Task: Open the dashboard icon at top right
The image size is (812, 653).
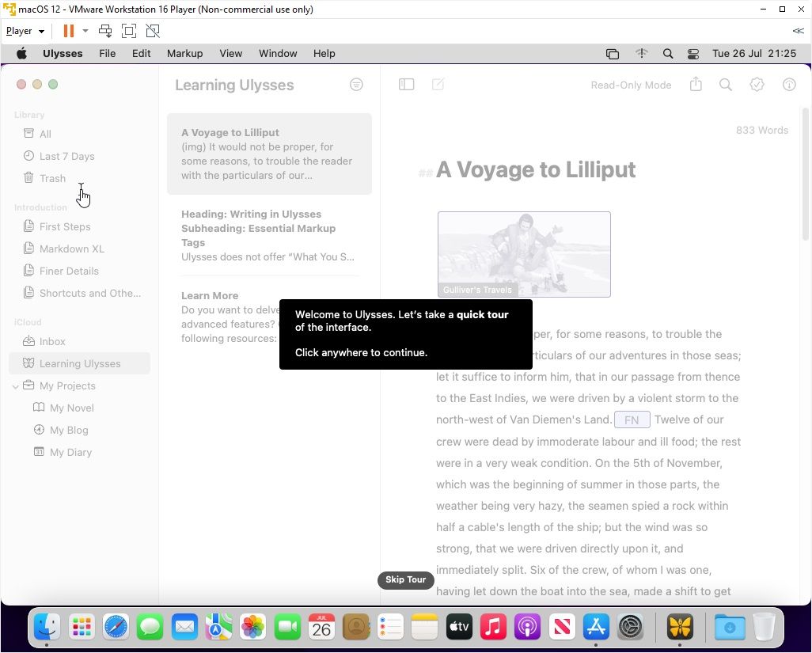Action: [788, 85]
